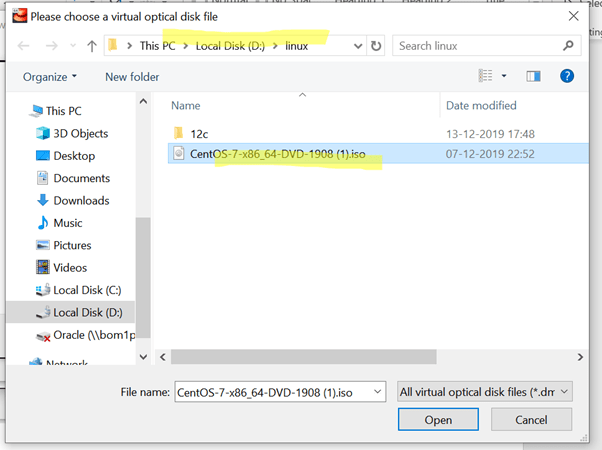The image size is (602, 450).
Task: Open the File name history dropdown
Action: (x=377, y=392)
